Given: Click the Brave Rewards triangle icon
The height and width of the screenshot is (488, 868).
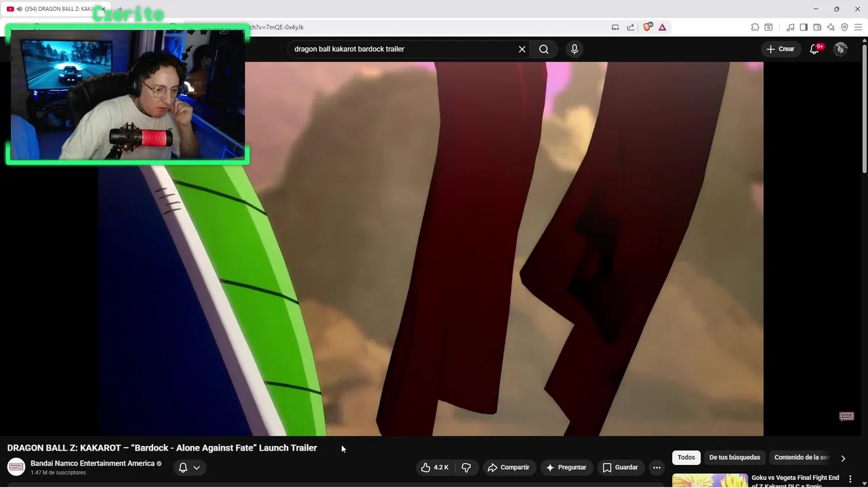Looking at the screenshot, I should point(663,27).
